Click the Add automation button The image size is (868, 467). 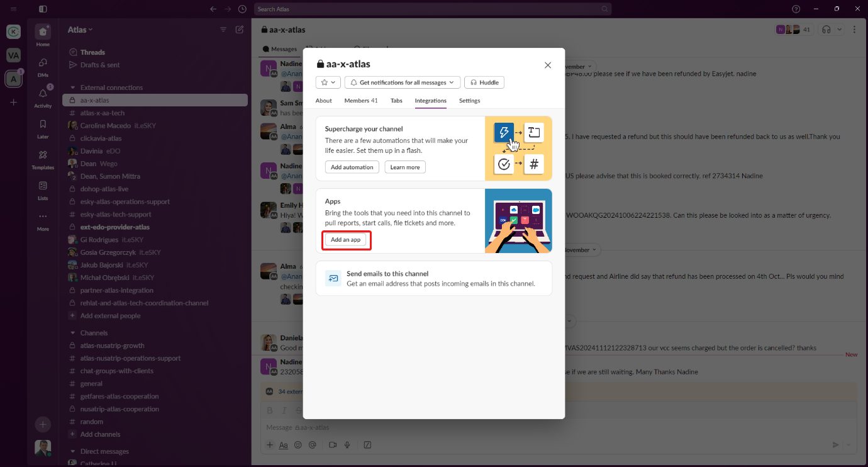(x=352, y=167)
